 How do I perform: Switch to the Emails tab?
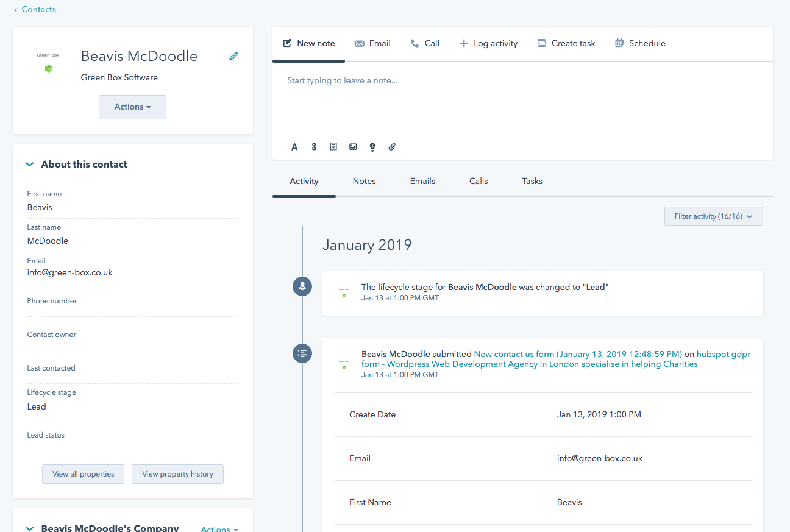(x=422, y=181)
